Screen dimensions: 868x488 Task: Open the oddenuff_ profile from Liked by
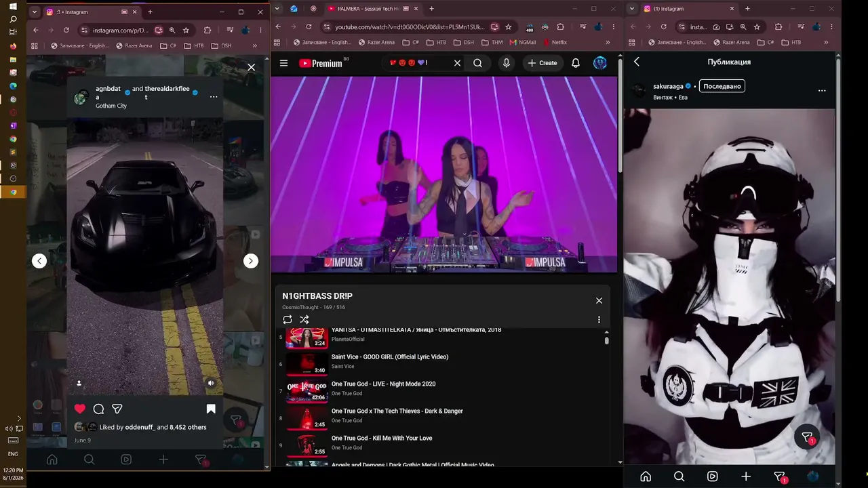(140, 427)
